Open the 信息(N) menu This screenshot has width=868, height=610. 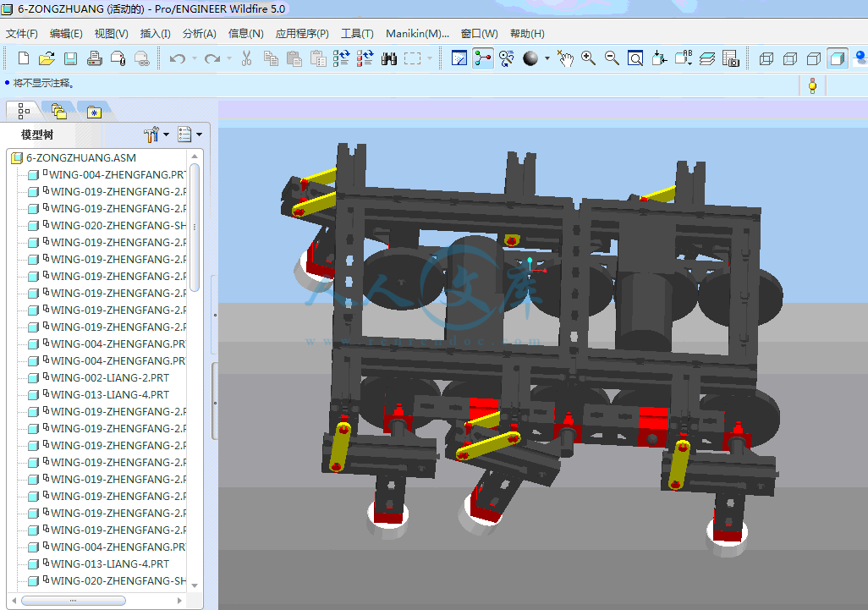coord(246,34)
